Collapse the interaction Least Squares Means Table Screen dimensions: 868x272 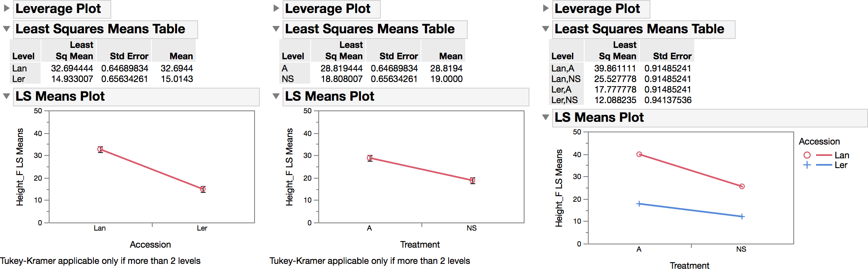[x=545, y=29]
